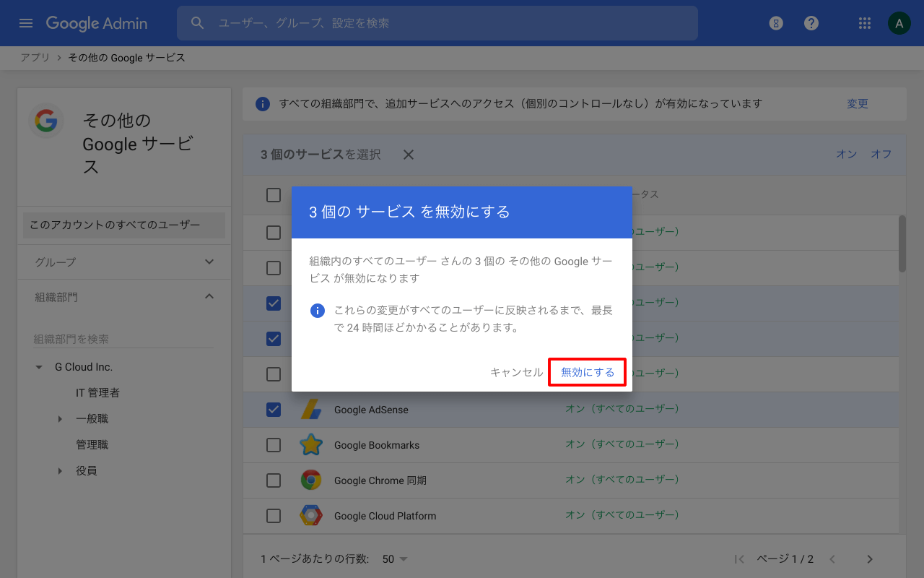Viewport: 924px width, 578px height.
Task: Confirm with the 無効にする button
Action: click(588, 372)
